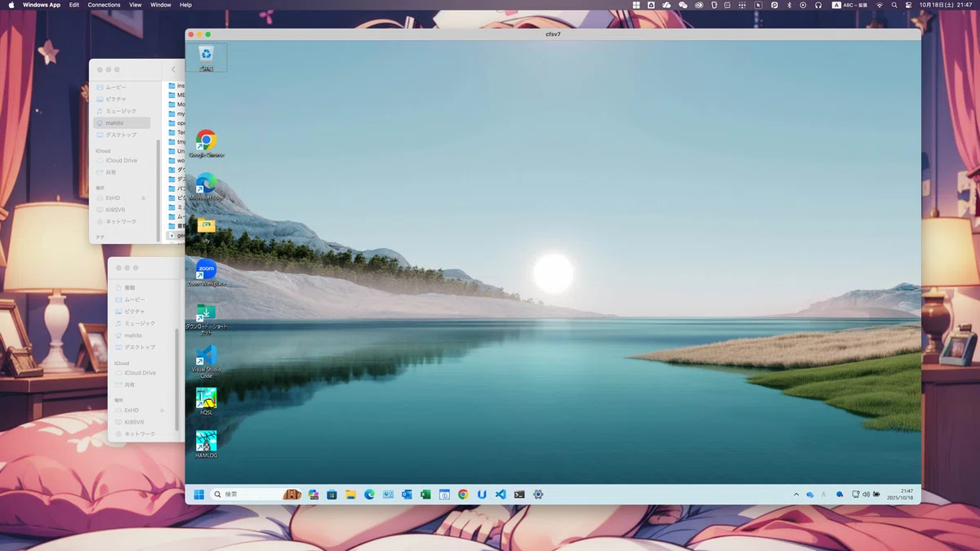Select mahito in lower Finder sidebar
This screenshot has width=980, height=551.
click(x=140, y=335)
